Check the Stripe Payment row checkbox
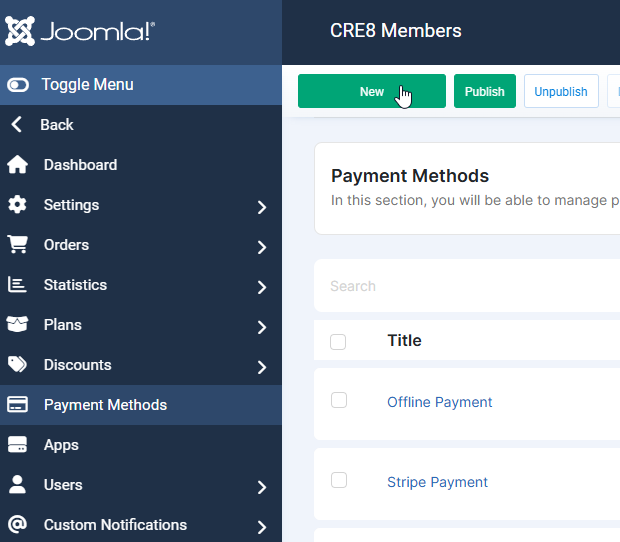Viewport: 620px width, 542px height. pyautogui.click(x=339, y=480)
